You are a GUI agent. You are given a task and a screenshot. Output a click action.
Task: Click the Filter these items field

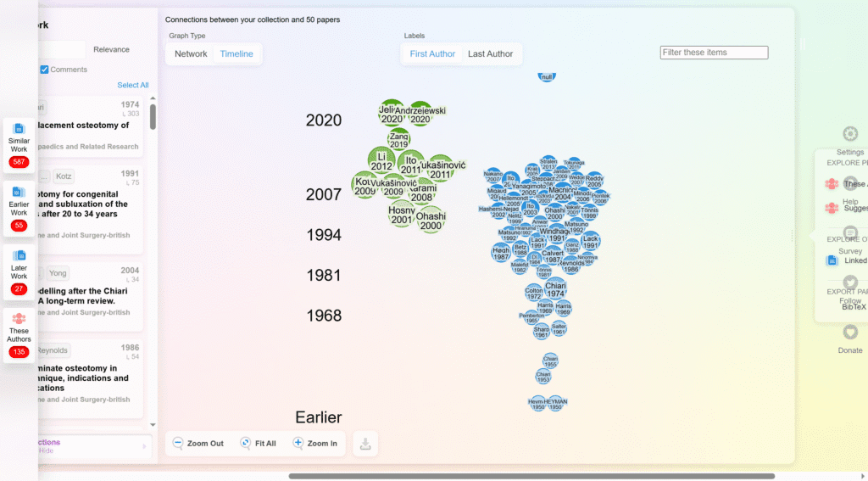714,53
